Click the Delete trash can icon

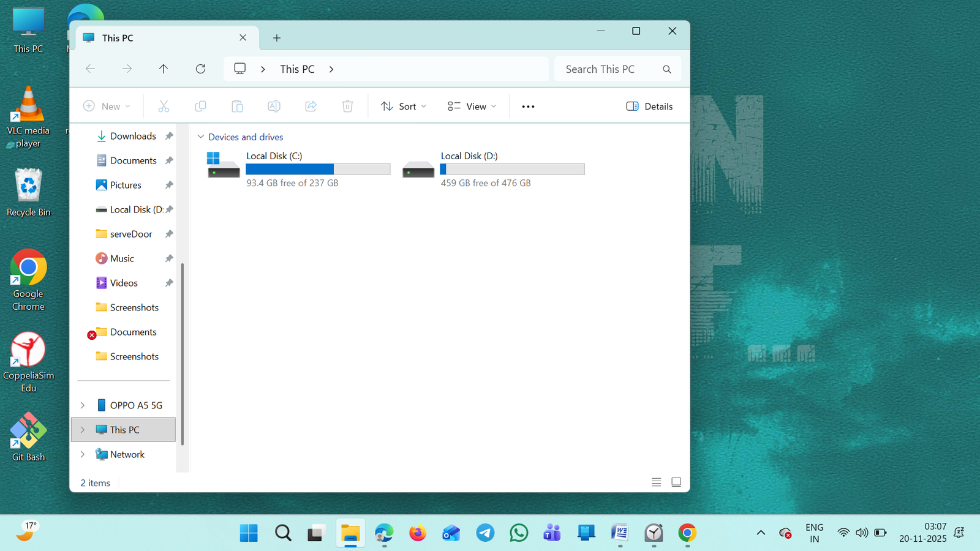[347, 107]
